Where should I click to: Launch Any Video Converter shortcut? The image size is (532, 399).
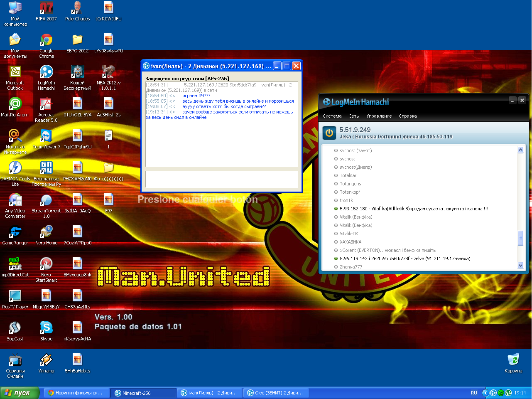(15, 206)
